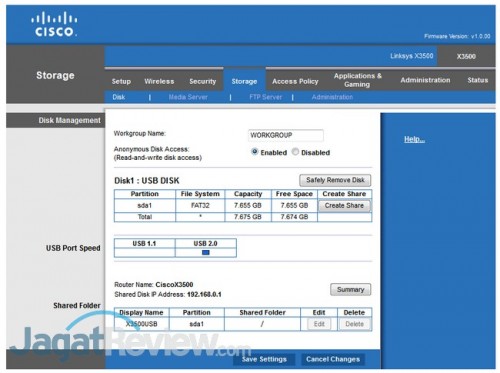Set Anonymous Disk Access to Disabled
500x373 pixels.
pyautogui.click(x=295, y=152)
